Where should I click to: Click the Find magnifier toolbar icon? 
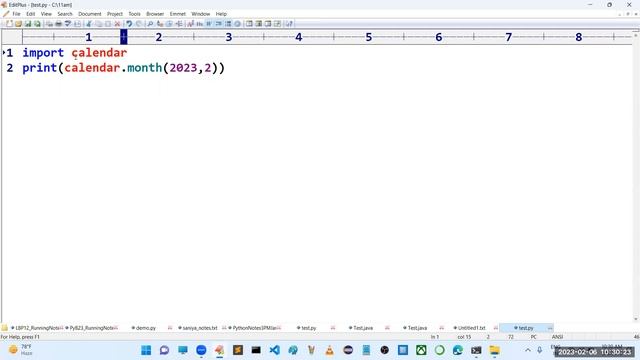coord(150,24)
